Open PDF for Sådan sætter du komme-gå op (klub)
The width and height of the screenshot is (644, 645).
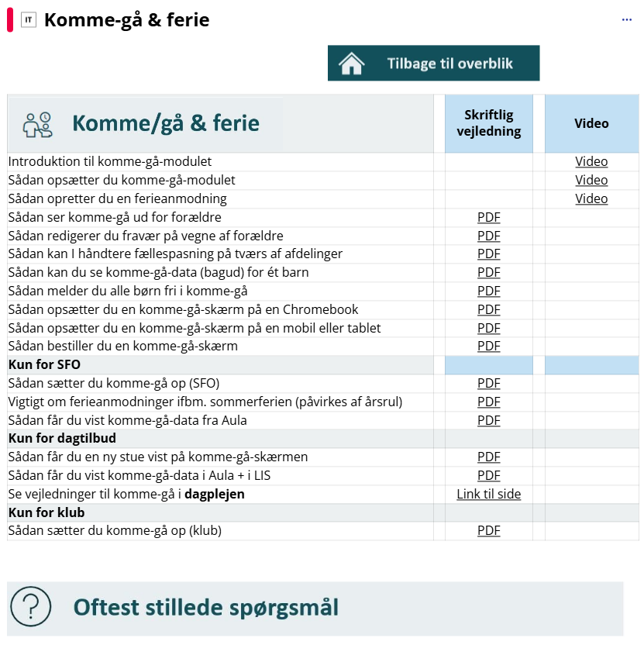coord(488,531)
